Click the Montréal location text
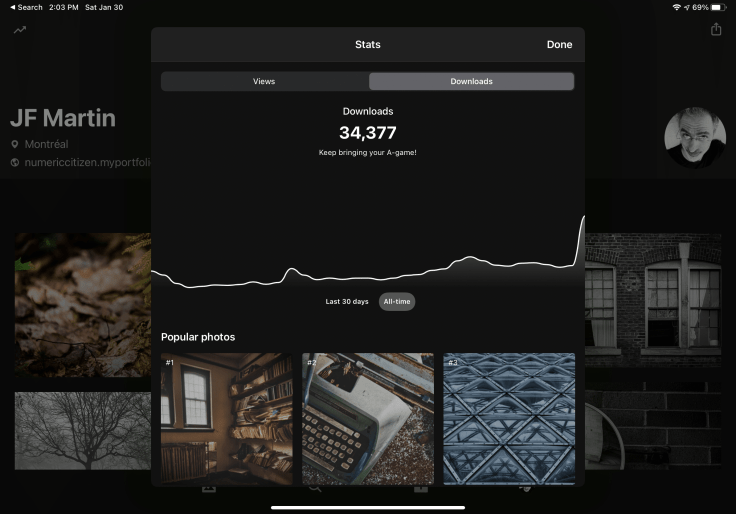Image resolution: width=736 pixels, height=514 pixels. coord(46,144)
